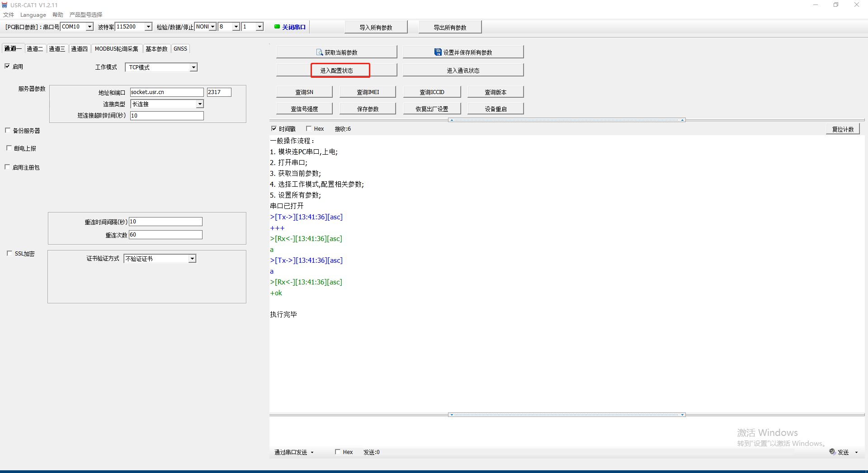Click the 发送 send icon at bottom right
Screen dimensions: 868x473
tap(832, 452)
